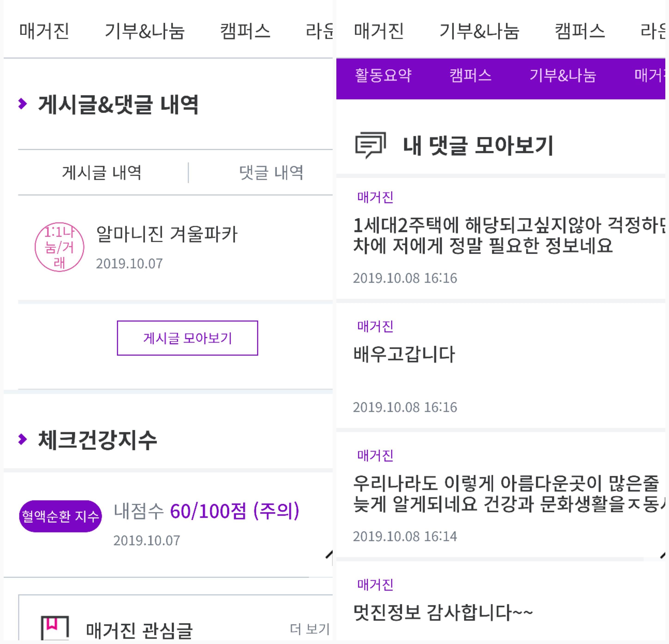
Task: Click the pink 1:1나눔/거래 circle badge
Action: 59,247
